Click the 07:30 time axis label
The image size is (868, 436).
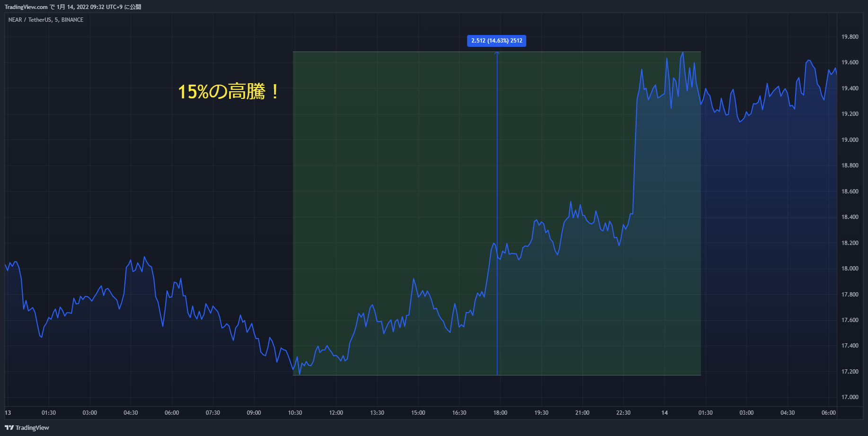click(x=213, y=413)
